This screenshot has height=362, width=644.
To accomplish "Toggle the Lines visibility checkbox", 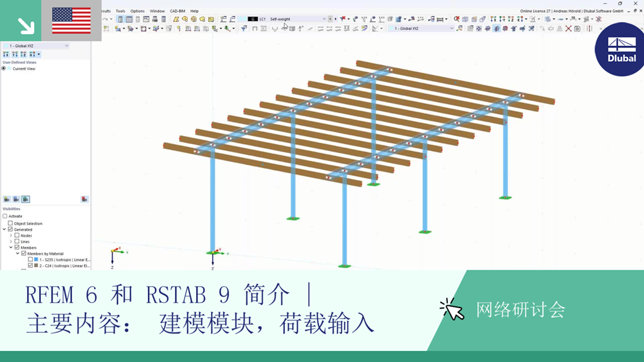I will pos(17,241).
